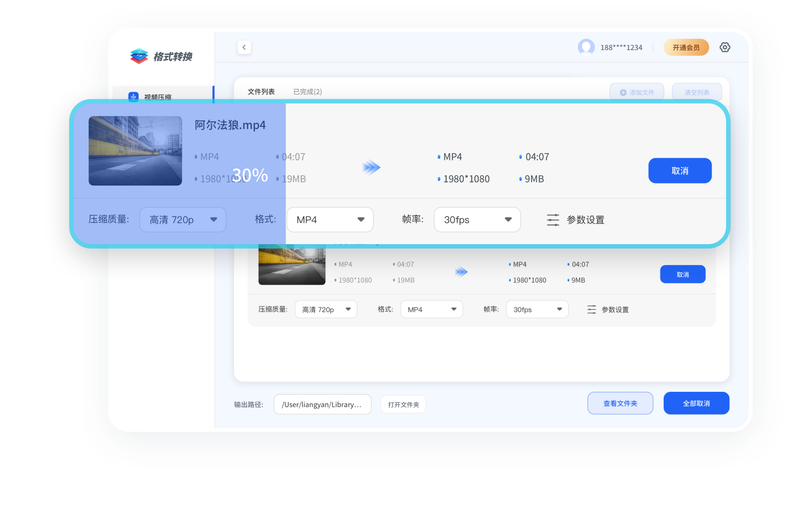
Task: Click the output resolution 1980*1080 in the zoomed card
Action: click(x=466, y=179)
